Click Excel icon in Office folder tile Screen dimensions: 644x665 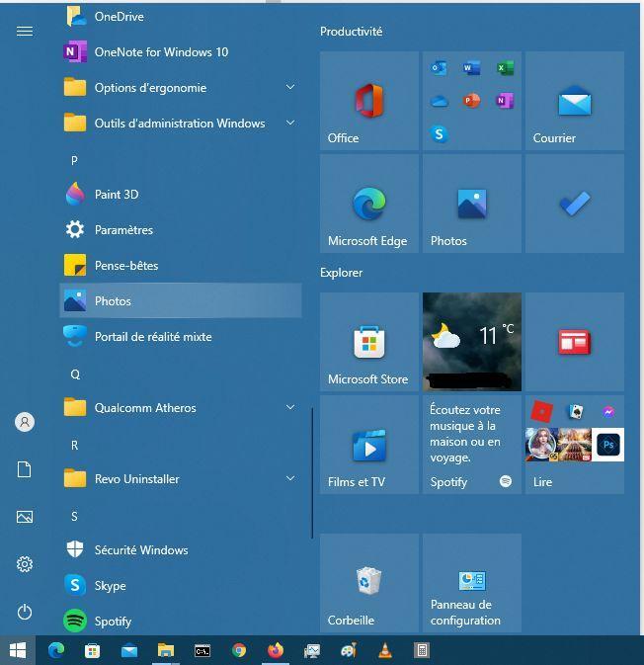(x=505, y=68)
